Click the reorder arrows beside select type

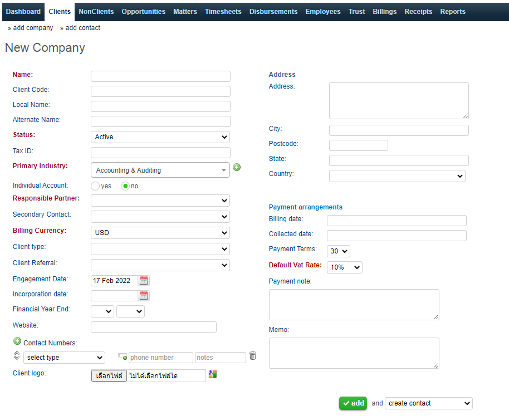(17, 356)
